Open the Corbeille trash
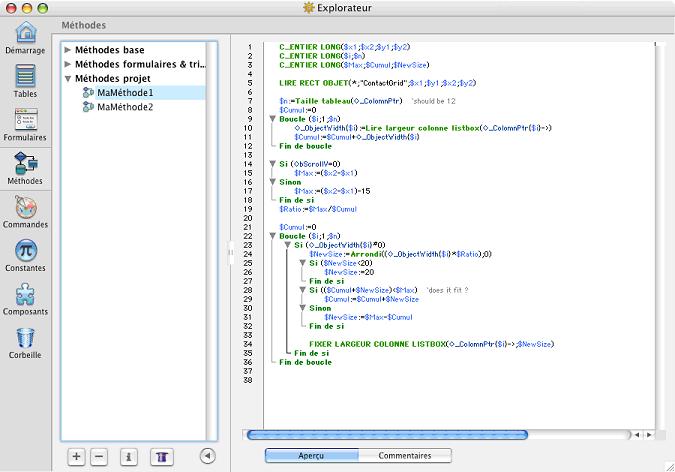The image size is (675, 472). click(25, 341)
